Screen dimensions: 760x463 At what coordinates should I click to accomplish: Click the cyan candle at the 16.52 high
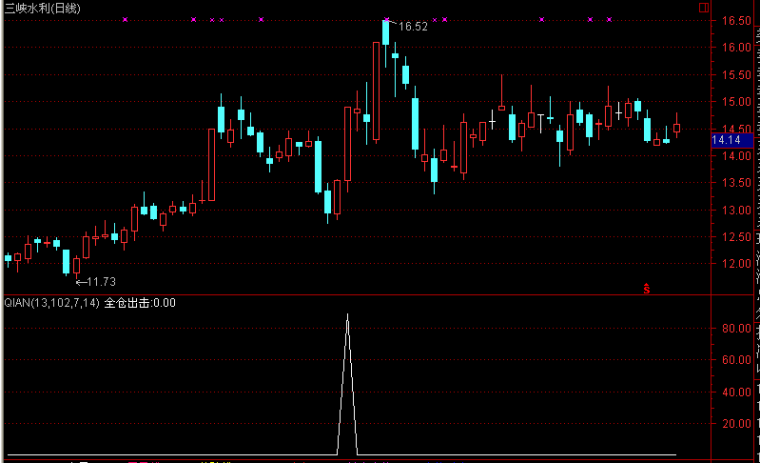(x=386, y=33)
